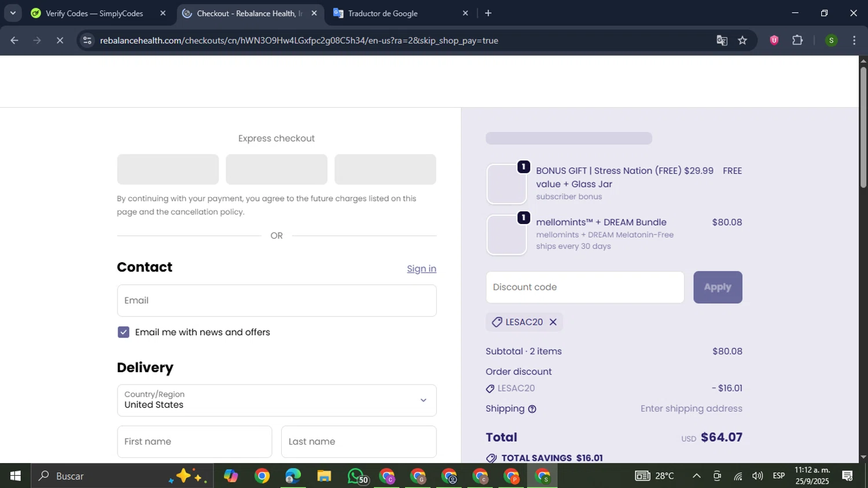
Task: Uncheck Email me with news and offers
Action: coord(123,332)
